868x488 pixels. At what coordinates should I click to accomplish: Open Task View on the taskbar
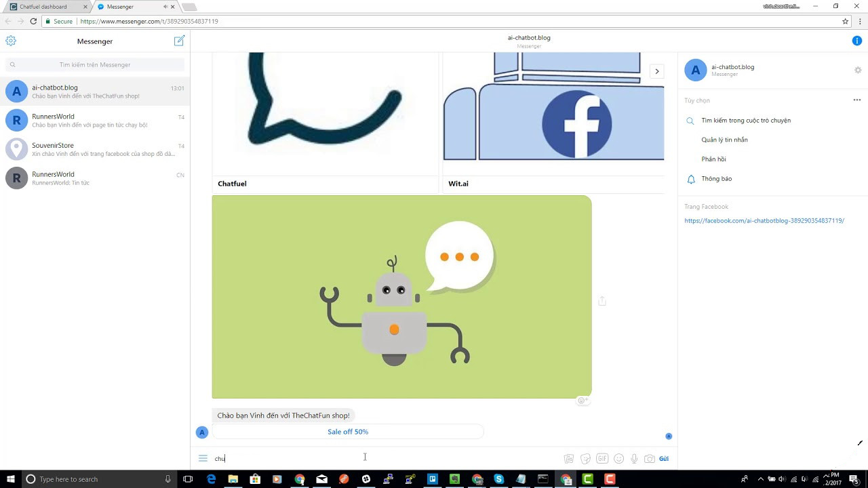pos(188,479)
